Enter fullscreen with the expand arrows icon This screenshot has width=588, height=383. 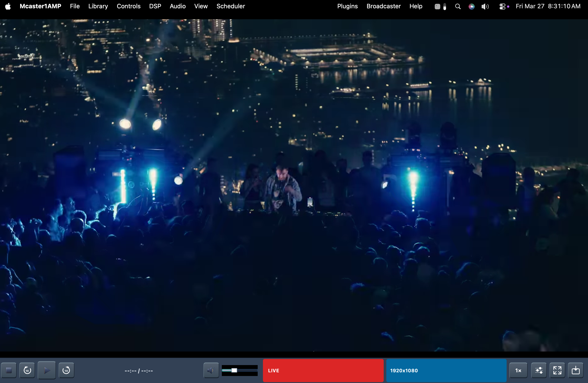point(558,370)
